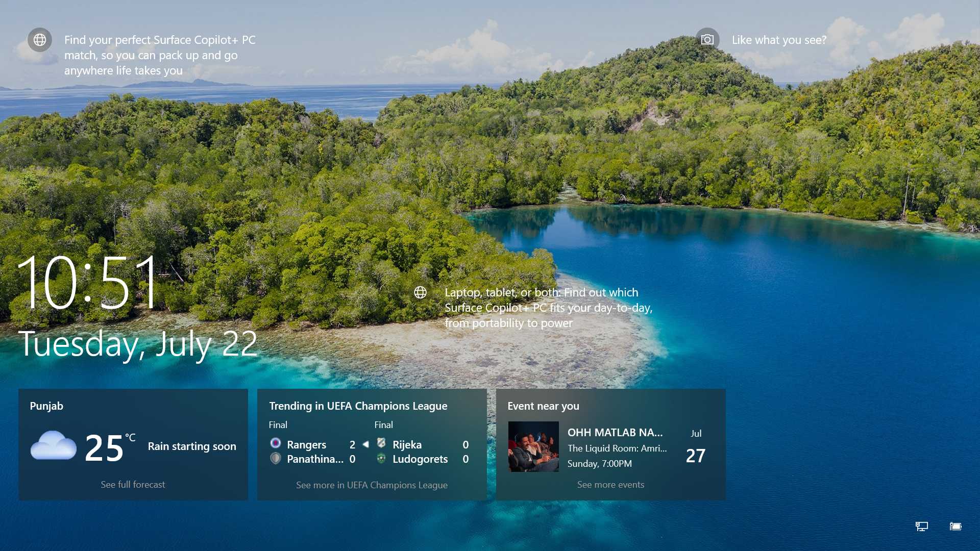Click the battery status icon
Screen dimensions: 980x551
955,526
